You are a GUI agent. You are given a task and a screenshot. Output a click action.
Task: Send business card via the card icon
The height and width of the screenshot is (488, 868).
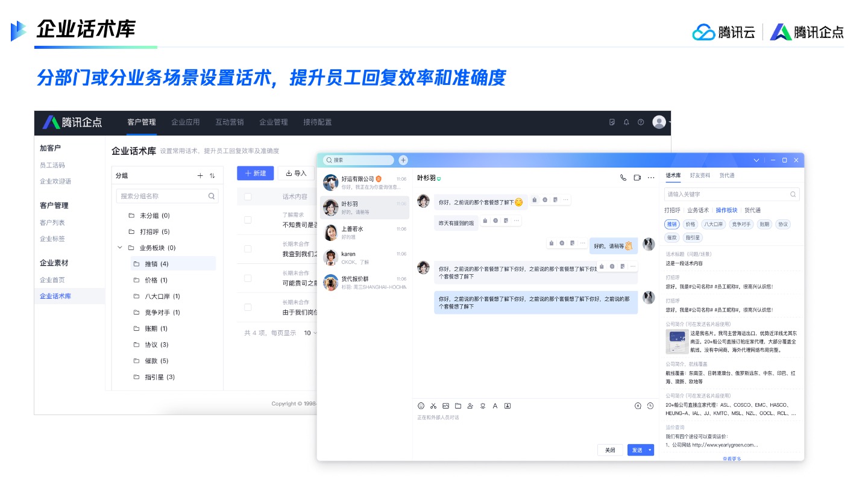pyautogui.click(x=508, y=406)
